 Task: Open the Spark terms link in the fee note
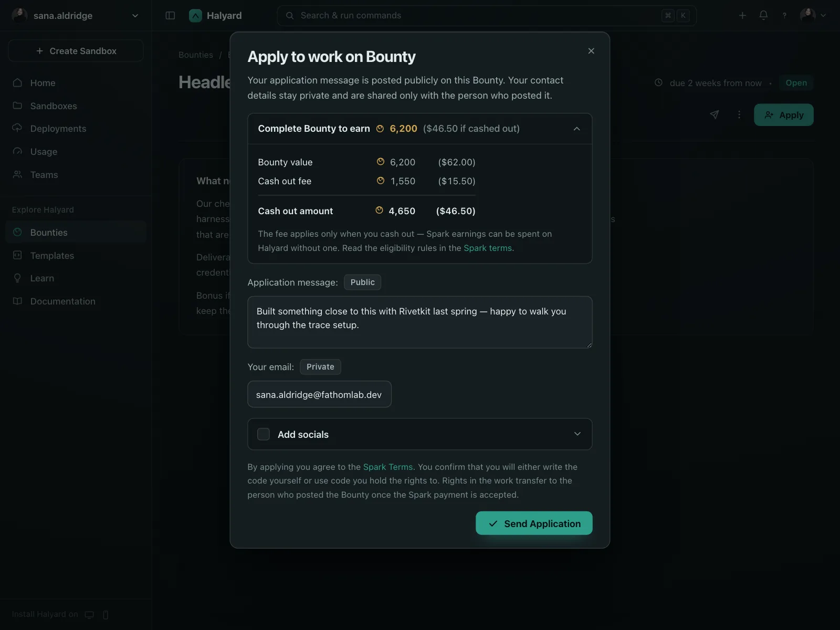pos(488,248)
